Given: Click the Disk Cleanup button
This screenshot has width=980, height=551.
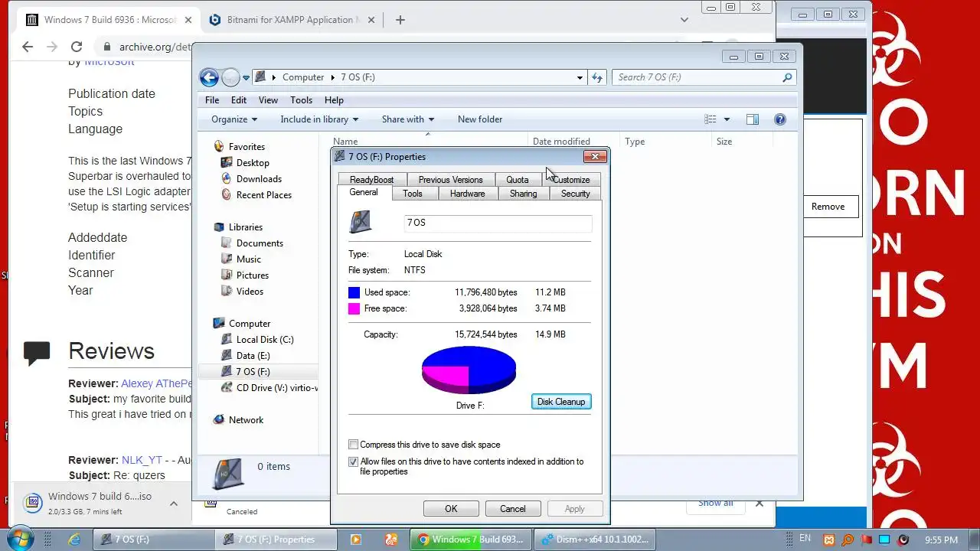Looking at the screenshot, I should click(561, 402).
